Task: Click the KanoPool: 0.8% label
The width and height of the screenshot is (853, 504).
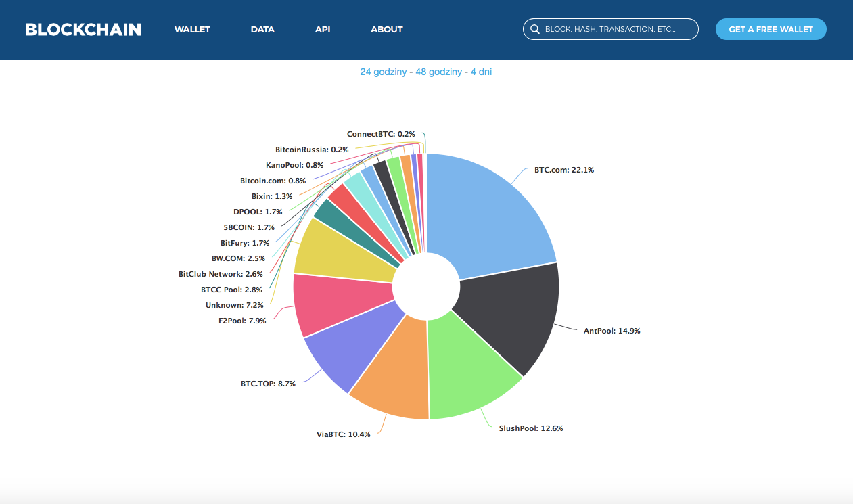Action: pyautogui.click(x=294, y=165)
